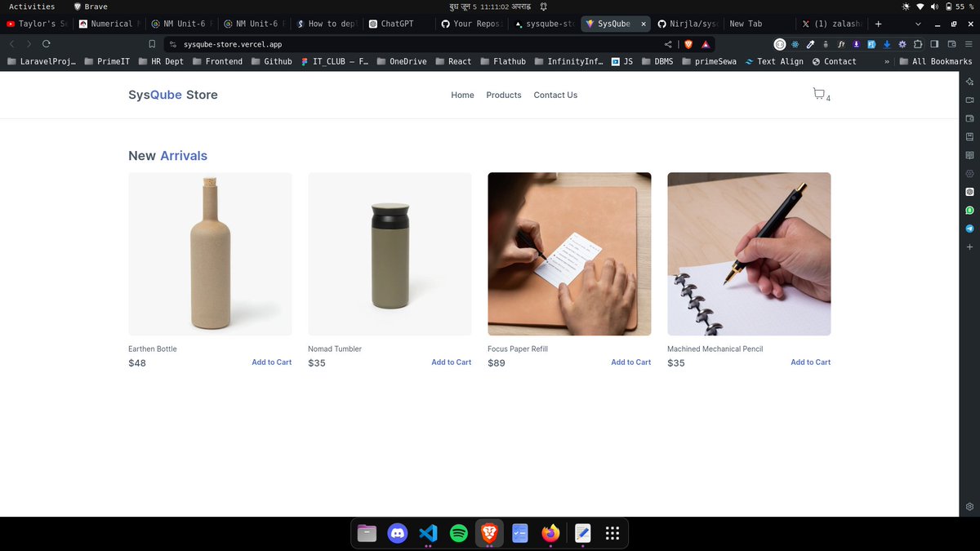Reload the page with the refresh icon
The width and height of the screenshot is (980, 551).
47,43
